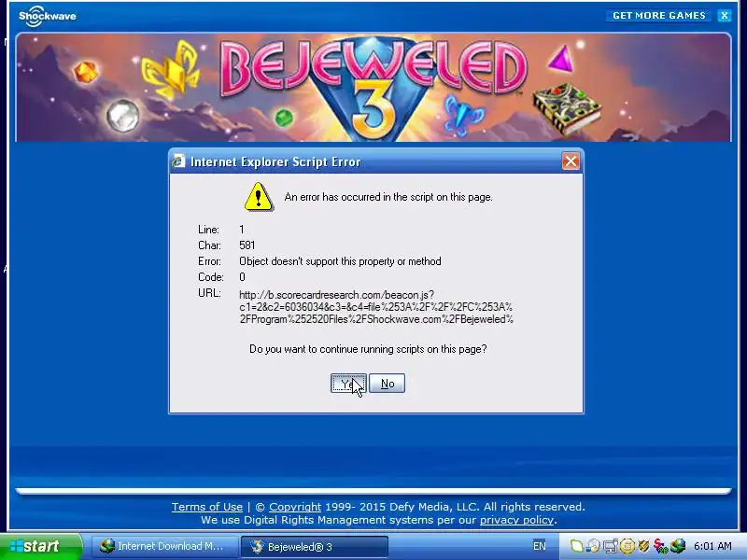Open the privacy policy link

(516, 520)
